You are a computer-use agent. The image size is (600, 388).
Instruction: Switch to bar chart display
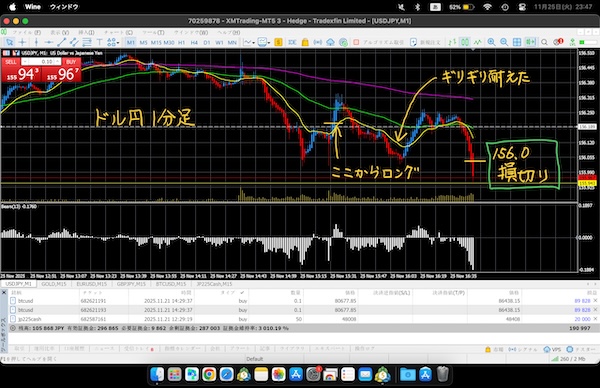point(452,42)
